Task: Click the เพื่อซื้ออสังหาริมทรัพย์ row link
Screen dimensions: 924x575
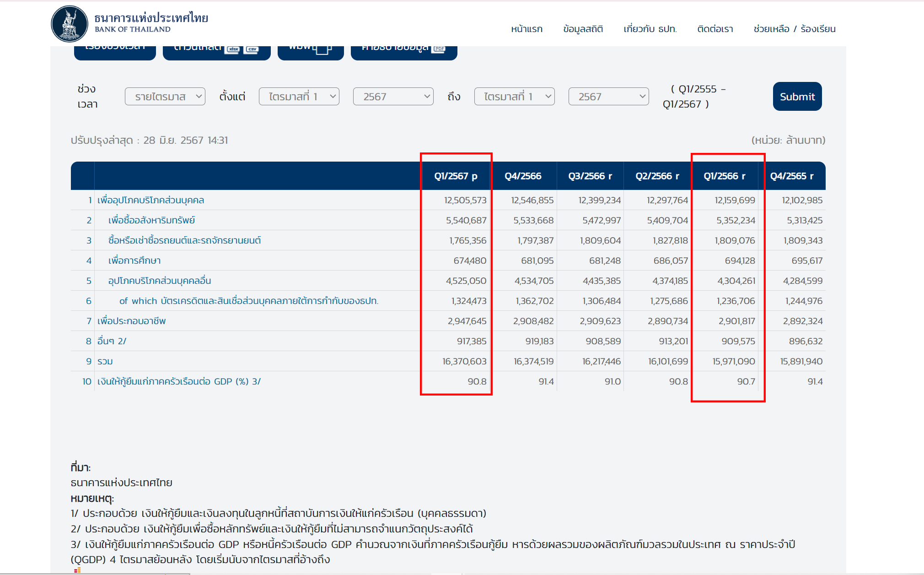Action: click(x=151, y=220)
